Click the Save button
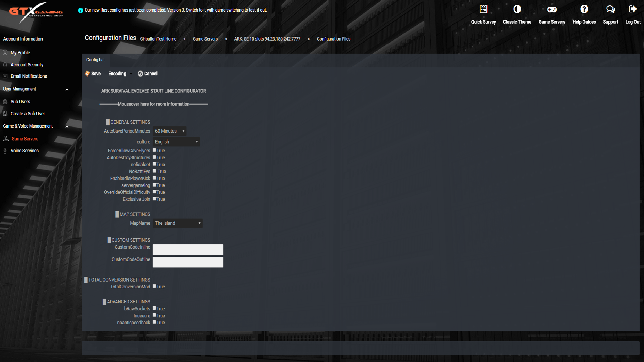Viewport: 644px width, 362px height. point(93,74)
